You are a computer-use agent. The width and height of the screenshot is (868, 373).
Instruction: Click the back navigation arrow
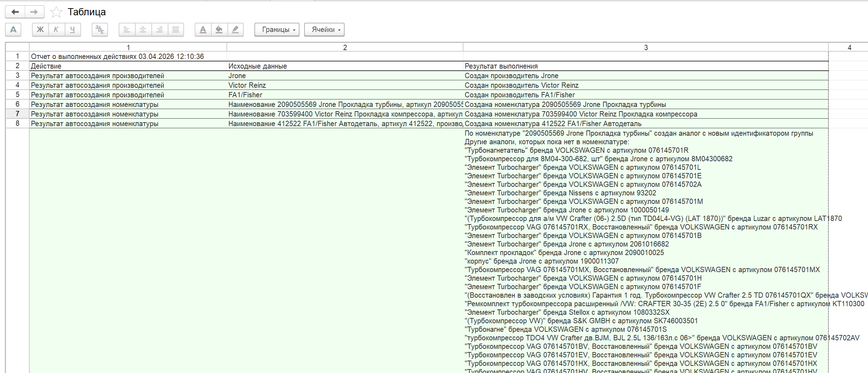[15, 12]
